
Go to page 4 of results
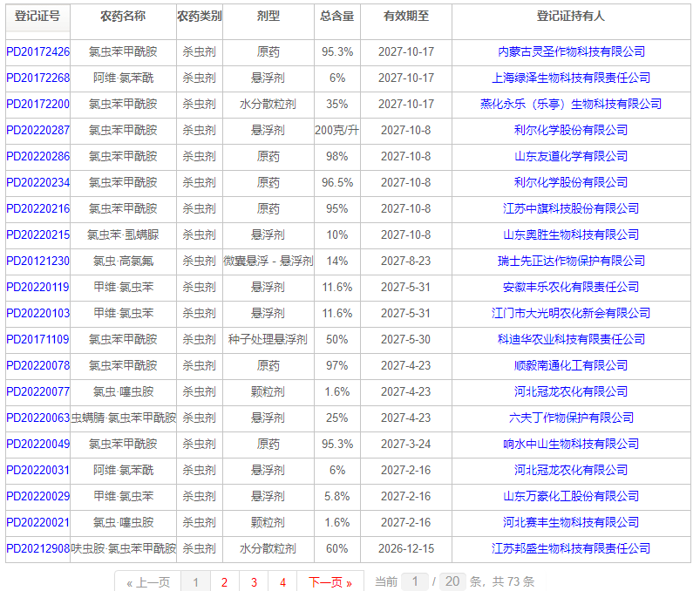pos(282,582)
